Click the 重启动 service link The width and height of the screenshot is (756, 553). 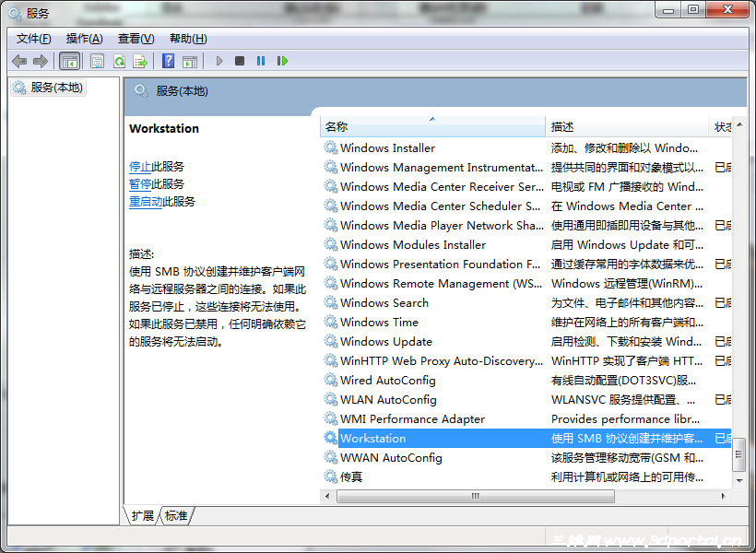click(146, 202)
